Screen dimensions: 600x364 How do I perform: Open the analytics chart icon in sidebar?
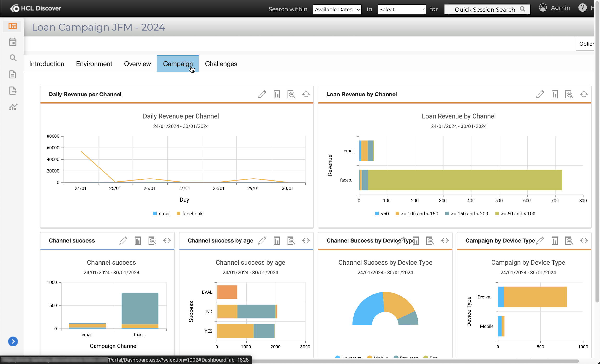[13, 107]
